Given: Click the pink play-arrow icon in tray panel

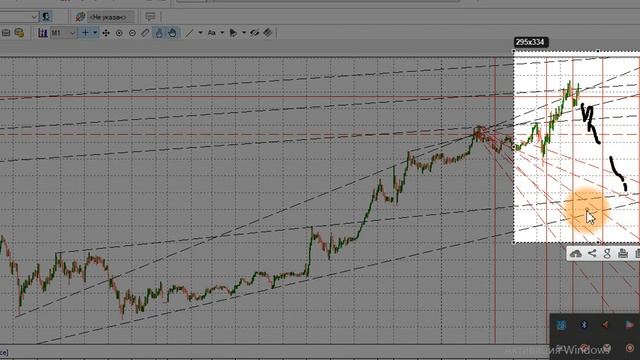Looking at the screenshot, I should pyautogui.click(x=629, y=325).
